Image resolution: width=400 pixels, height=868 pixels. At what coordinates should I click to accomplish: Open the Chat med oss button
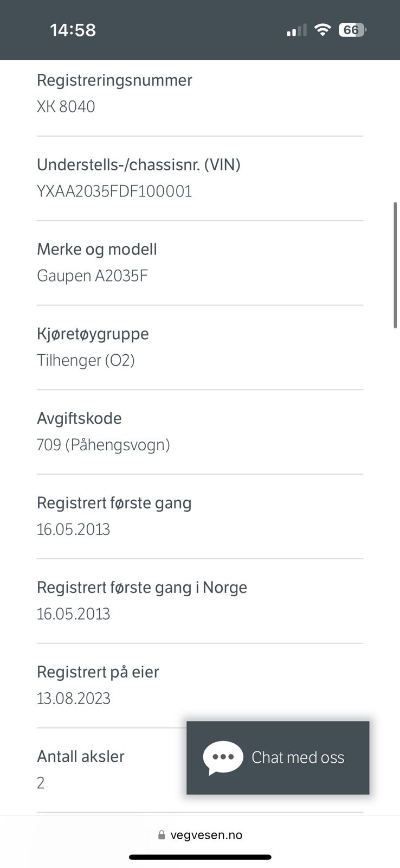coord(278,757)
